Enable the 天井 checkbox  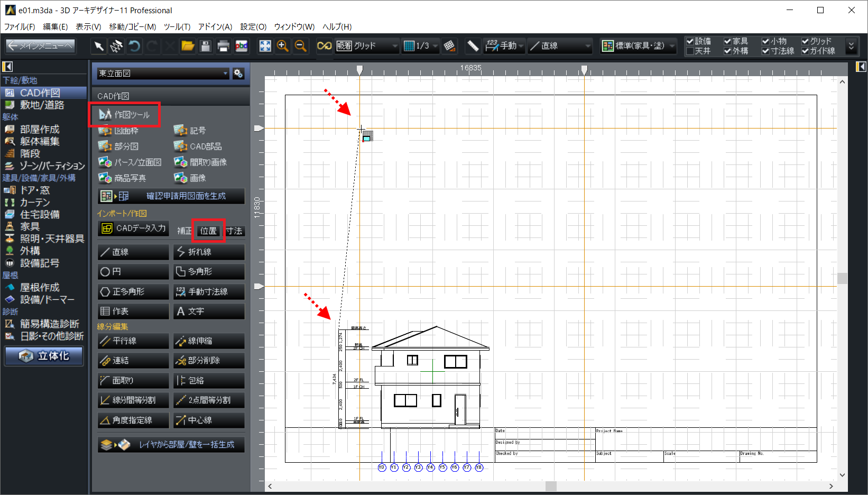point(690,51)
